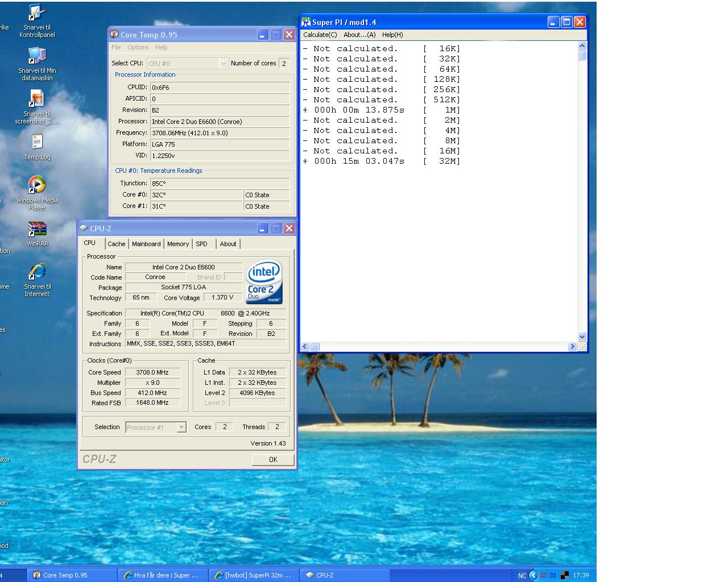
Task: Click the Bus Speed value 412.0 MHz
Action: click(152, 393)
